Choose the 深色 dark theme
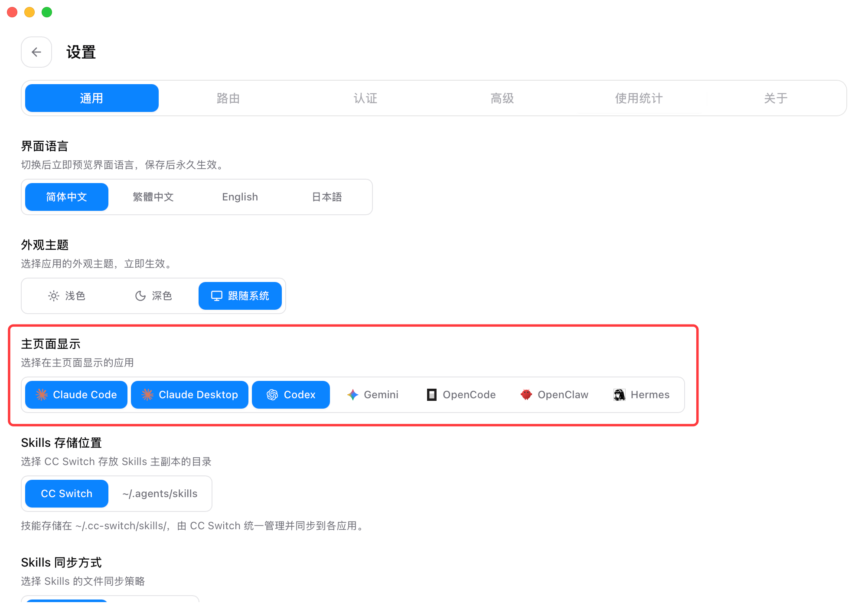This screenshot has height=616, width=868. tap(153, 296)
